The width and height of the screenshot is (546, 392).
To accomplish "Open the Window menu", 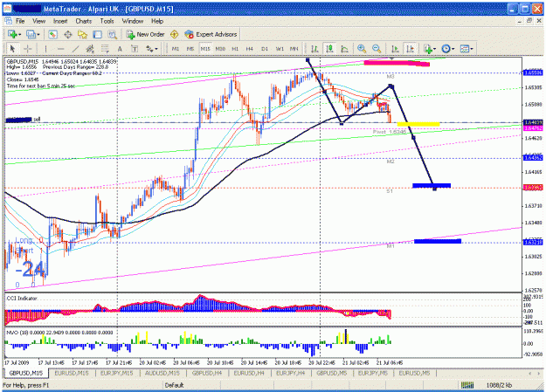I will coord(133,21).
